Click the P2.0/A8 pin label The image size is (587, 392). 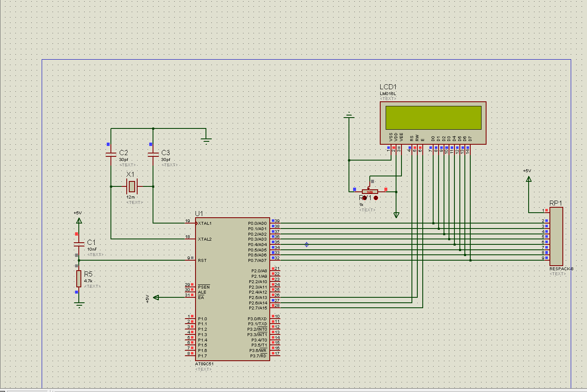(259, 271)
